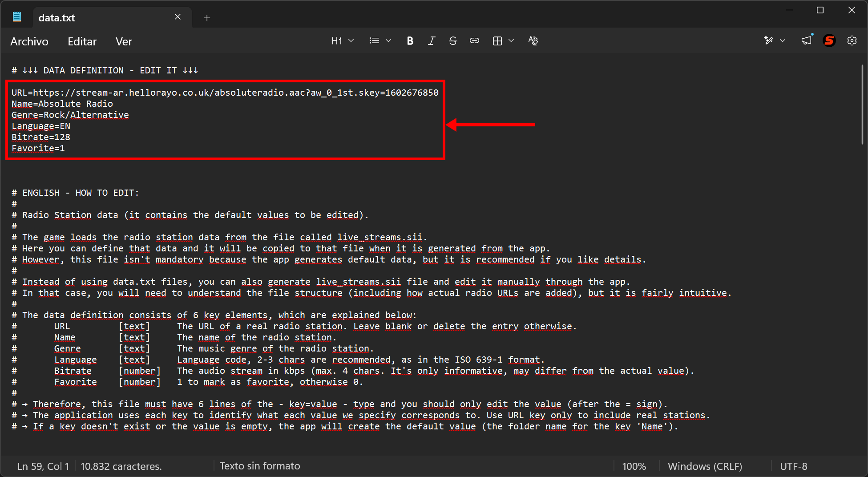This screenshot has width=868, height=477.
Task: Expand the rewrite options dropdown arrow
Action: [783, 41]
